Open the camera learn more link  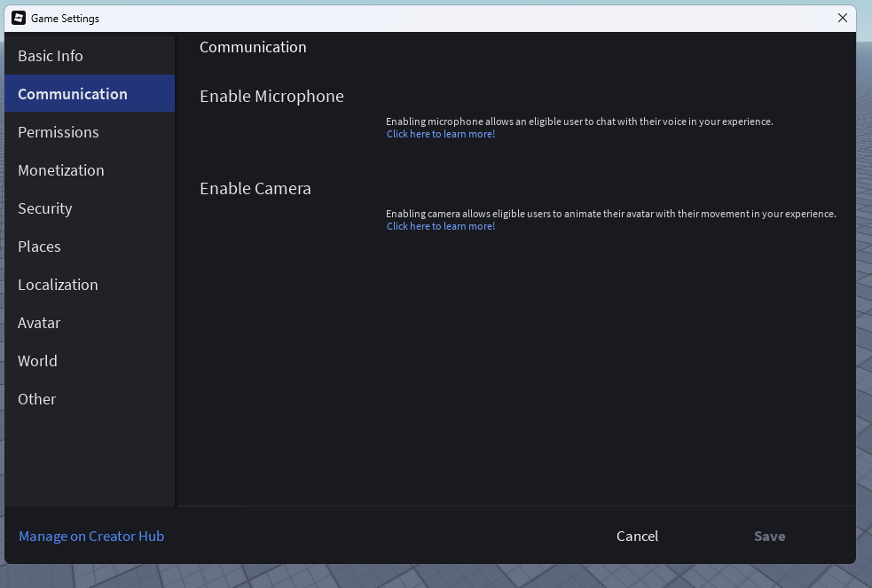(440, 225)
